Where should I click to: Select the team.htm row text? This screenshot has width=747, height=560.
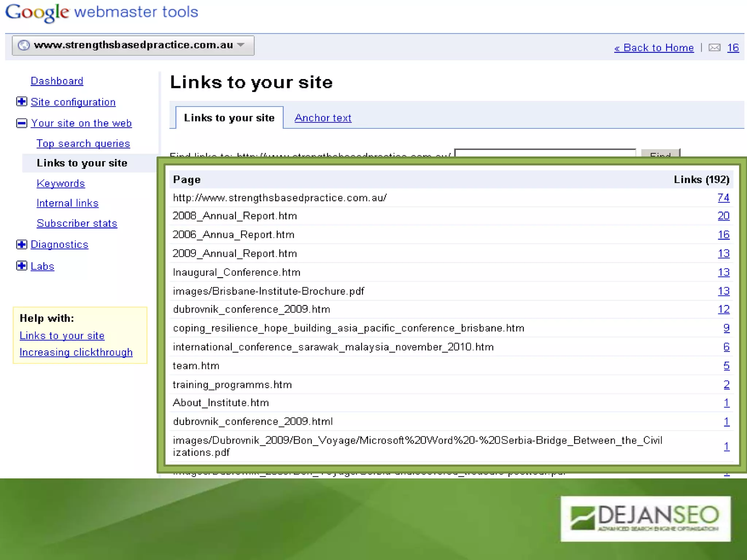pos(196,366)
